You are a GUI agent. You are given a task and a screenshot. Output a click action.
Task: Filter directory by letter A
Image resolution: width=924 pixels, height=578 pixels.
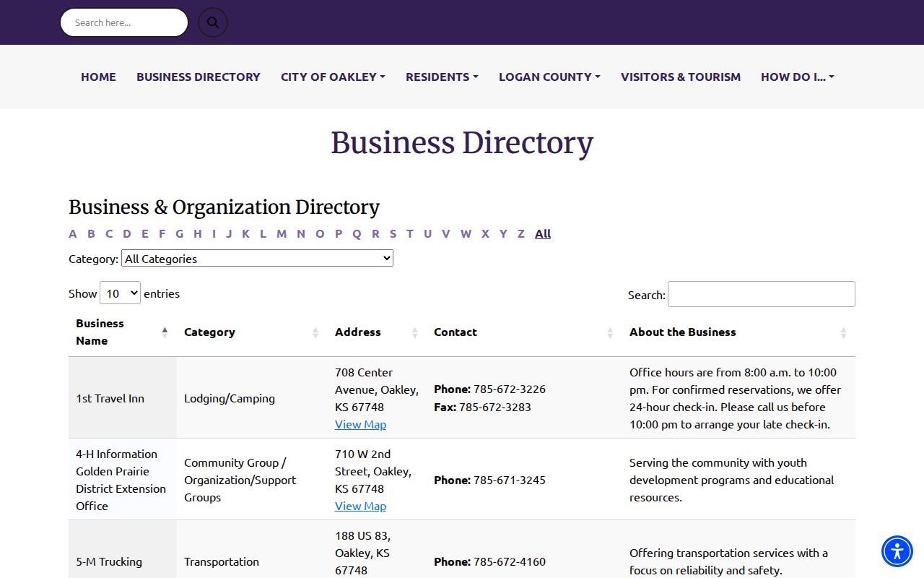[73, 233]
